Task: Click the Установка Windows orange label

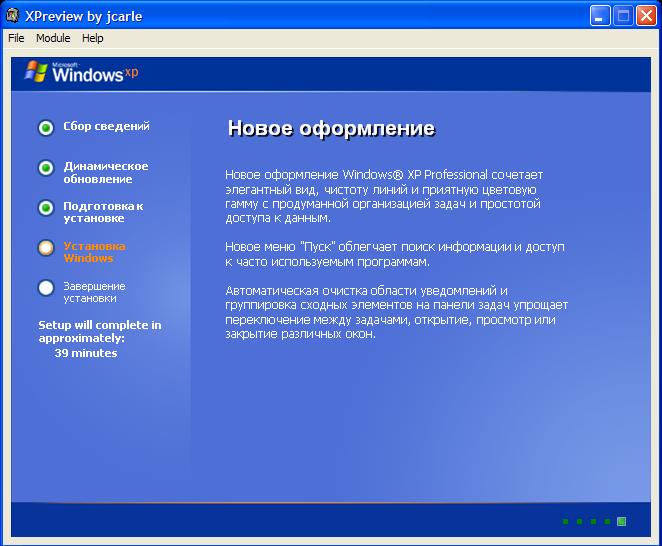Action: (95, 252)
